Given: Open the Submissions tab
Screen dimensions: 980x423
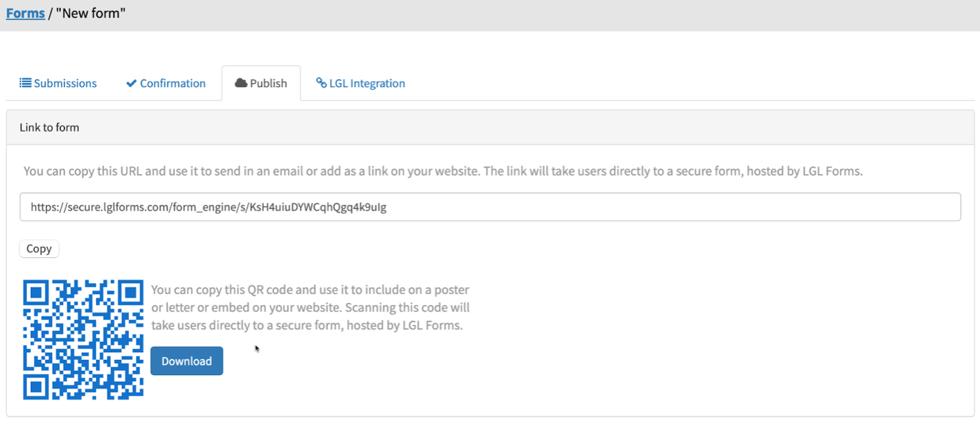Looking at the screenshot, I should click(x=65, y=83).
